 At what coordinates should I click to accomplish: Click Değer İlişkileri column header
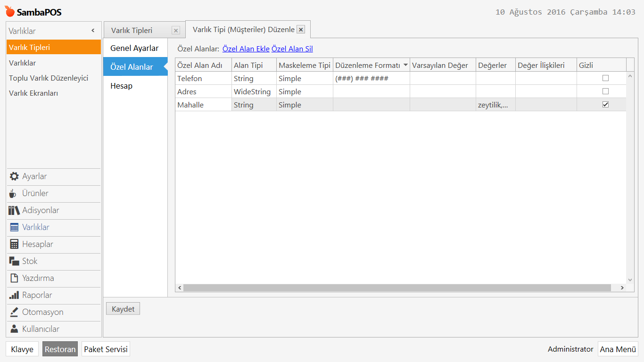[x=546, y=65]
